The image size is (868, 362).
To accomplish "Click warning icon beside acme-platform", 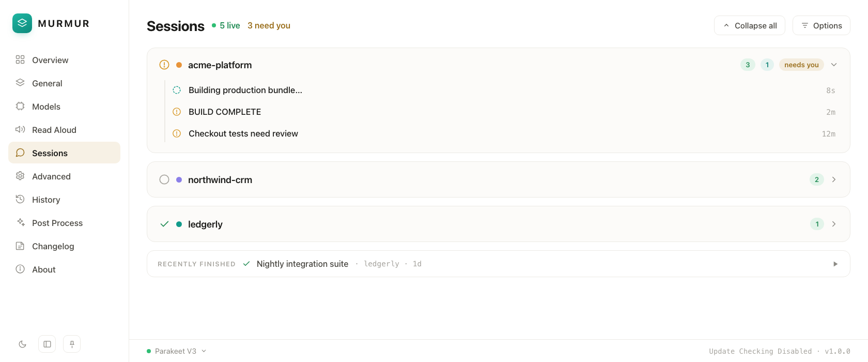I will tap(164, 65).
